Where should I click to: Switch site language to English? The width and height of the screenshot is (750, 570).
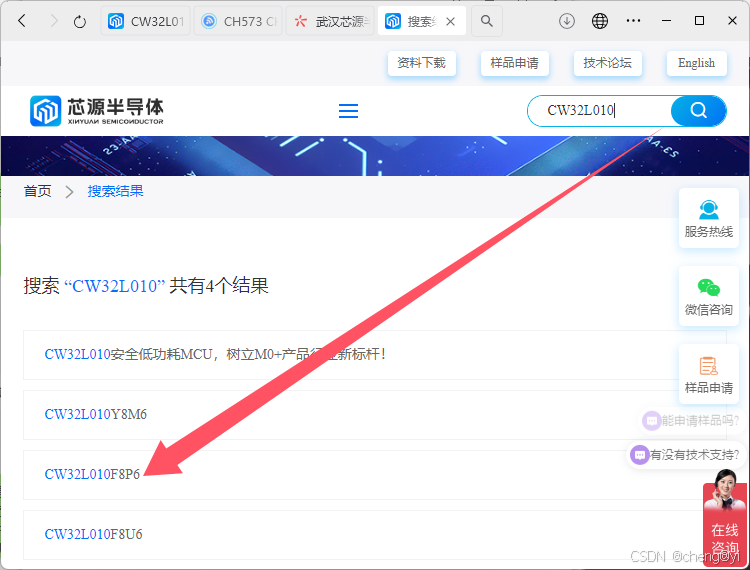(x=696, y=63)
